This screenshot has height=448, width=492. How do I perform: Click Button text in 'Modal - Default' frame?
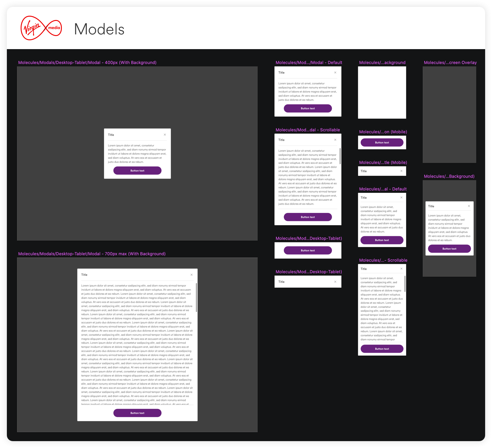coord(308,108)
